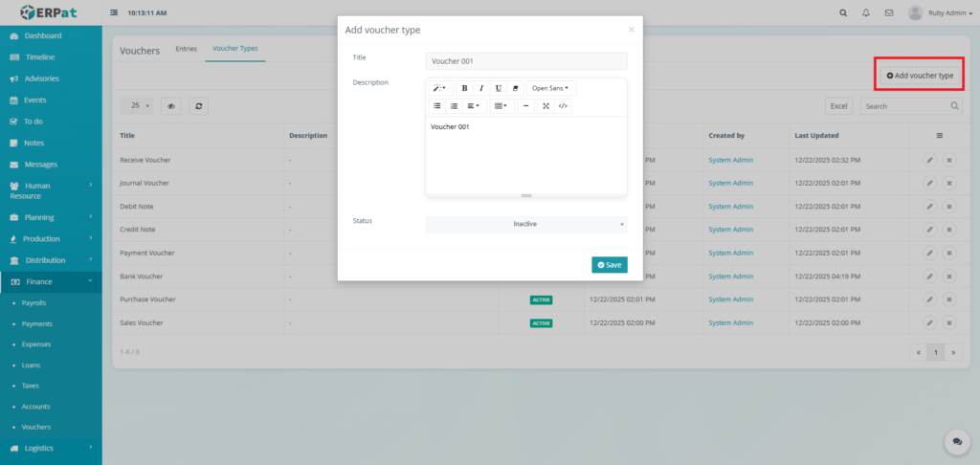Refresh the voucher types table
980x465 pixels.
coord(198,106)
